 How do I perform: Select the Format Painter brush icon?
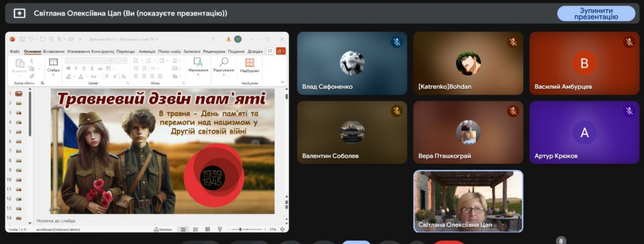click(32, 76)
